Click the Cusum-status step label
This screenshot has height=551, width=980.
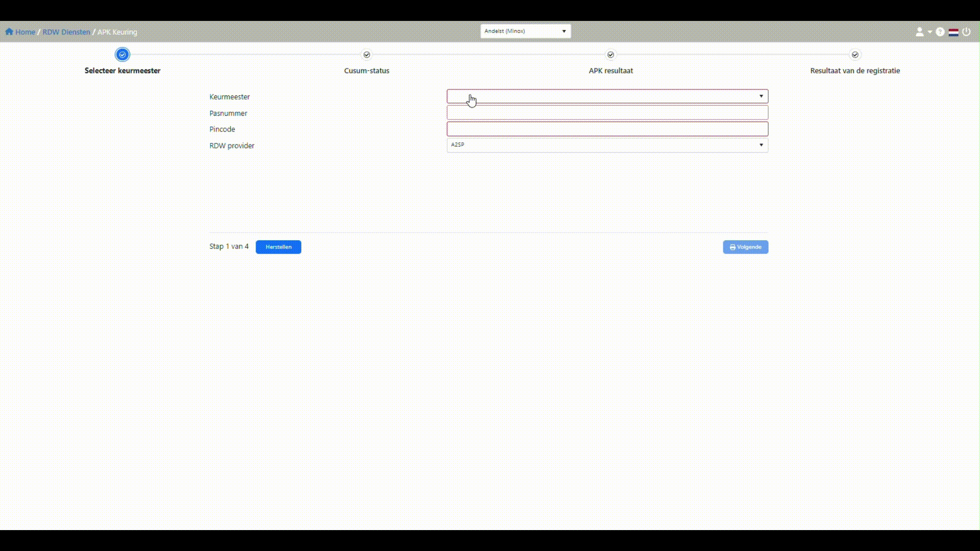(366, 71)
